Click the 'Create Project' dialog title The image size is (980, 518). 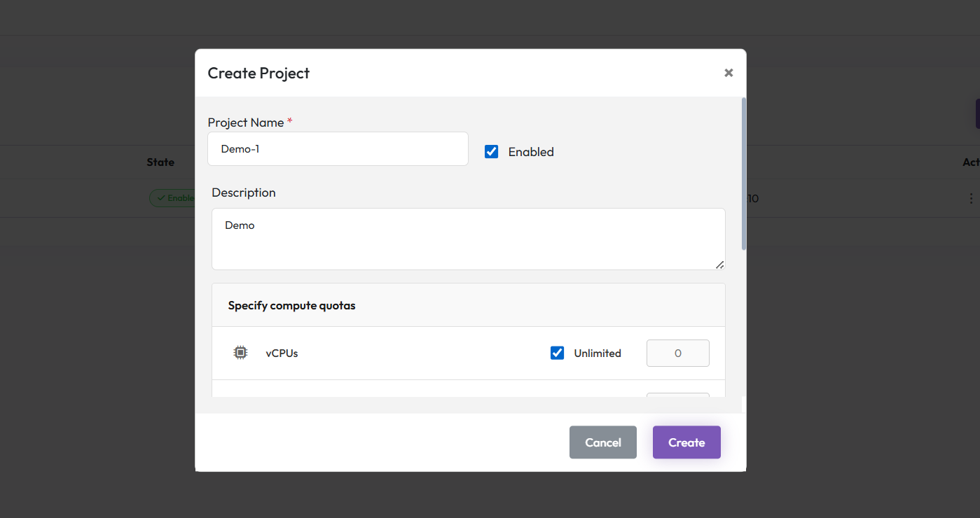coord(258,73)
